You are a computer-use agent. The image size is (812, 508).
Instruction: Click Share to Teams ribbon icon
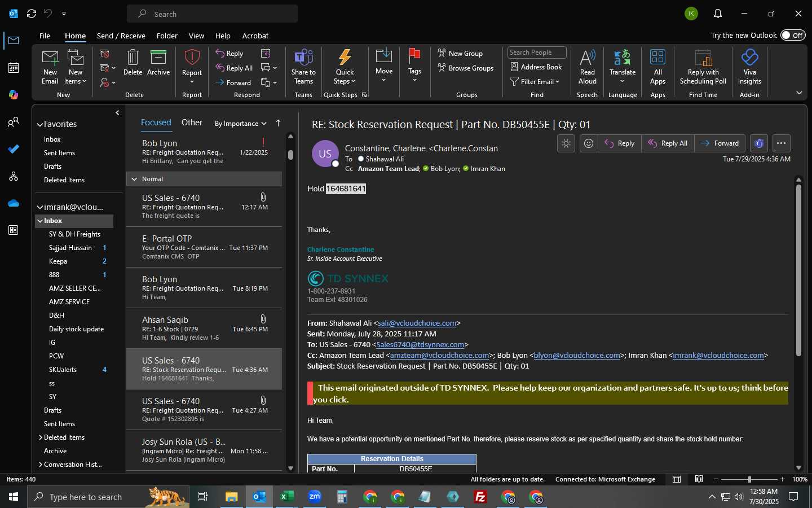coord(303,67)
